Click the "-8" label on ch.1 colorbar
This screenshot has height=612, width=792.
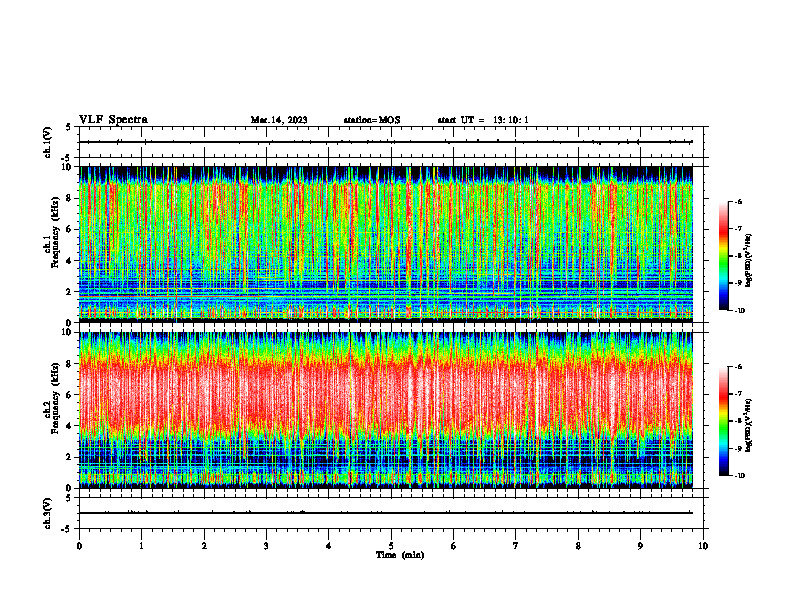pos(739,256)
